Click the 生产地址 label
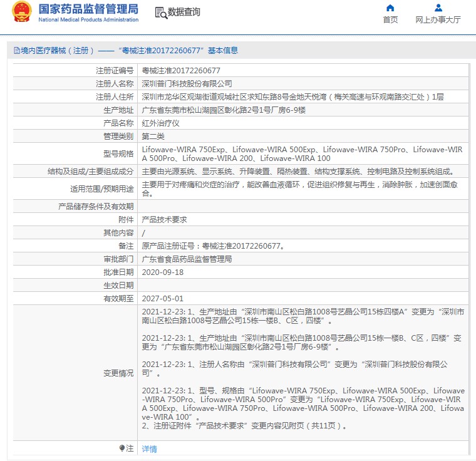The height and width of the screenshot is (461, 476). [x=118, y=110]
